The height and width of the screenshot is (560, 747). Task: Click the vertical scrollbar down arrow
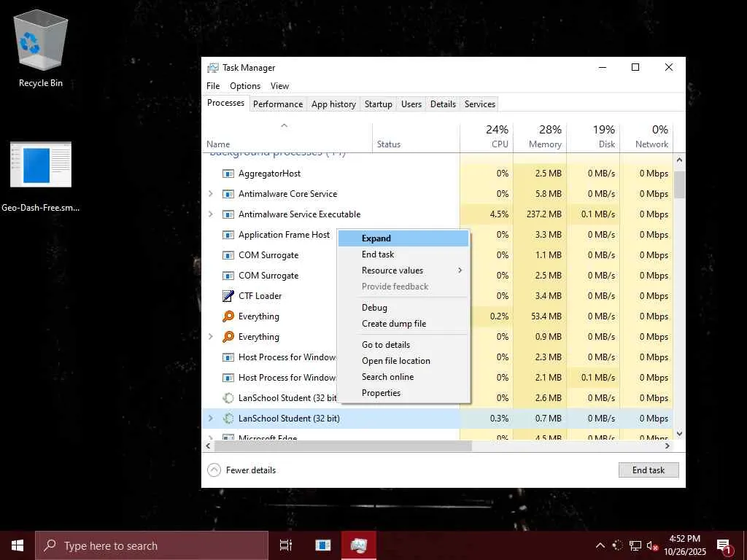coord(679,434)
